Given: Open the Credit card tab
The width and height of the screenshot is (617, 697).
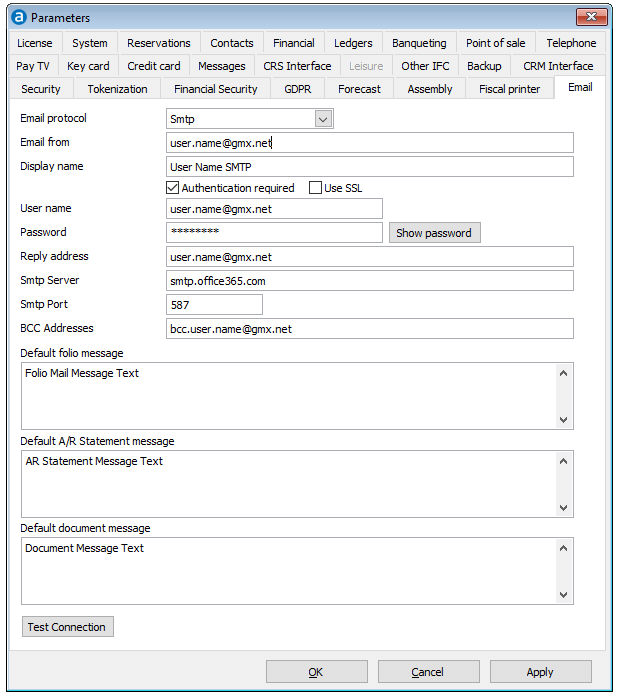Looking at the screenshot, I should click(x=154, y=66).
